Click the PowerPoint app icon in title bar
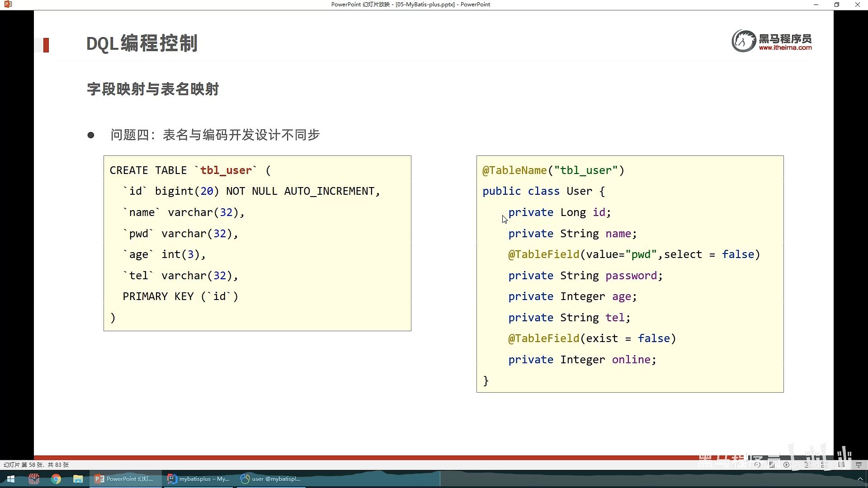868x488 pixels. point(8,5)
